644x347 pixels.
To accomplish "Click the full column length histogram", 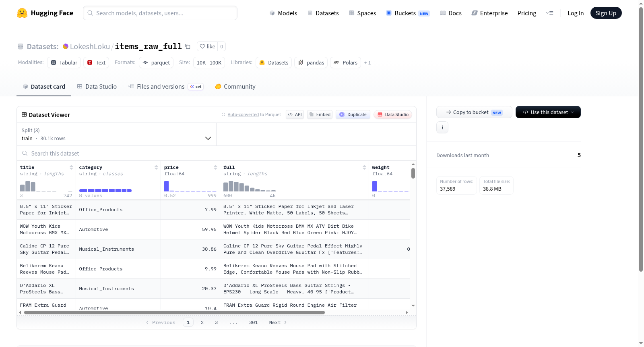I will click(x=250, y=186).
